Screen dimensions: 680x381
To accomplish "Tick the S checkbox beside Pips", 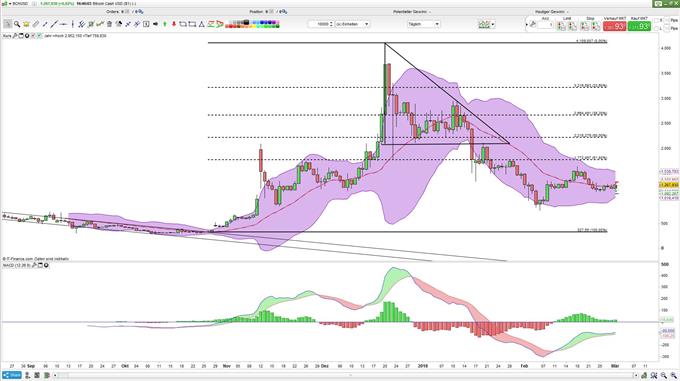I will pyautogui.click(x=656, y=20).
